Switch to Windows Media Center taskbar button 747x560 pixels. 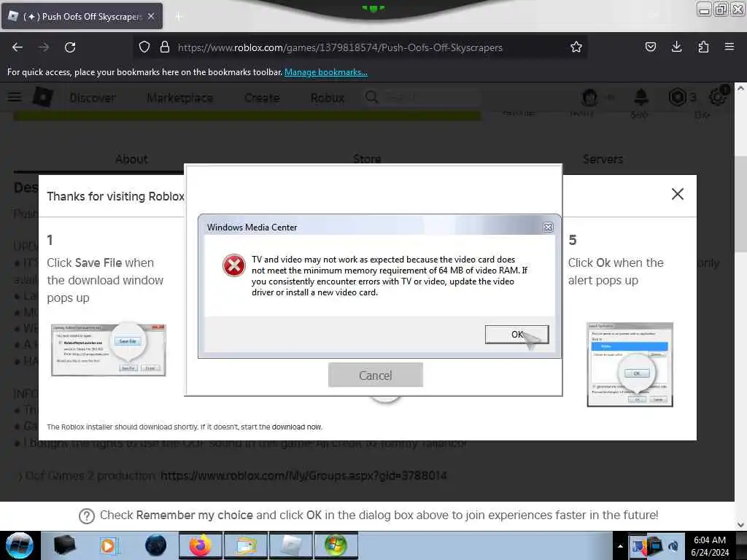click(x=336, y=545)
